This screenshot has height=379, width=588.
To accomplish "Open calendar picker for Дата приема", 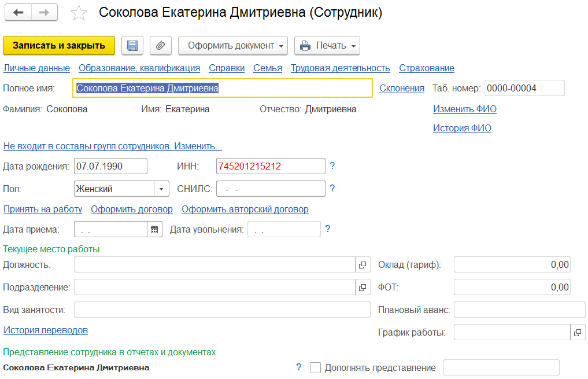I will 154,230.
